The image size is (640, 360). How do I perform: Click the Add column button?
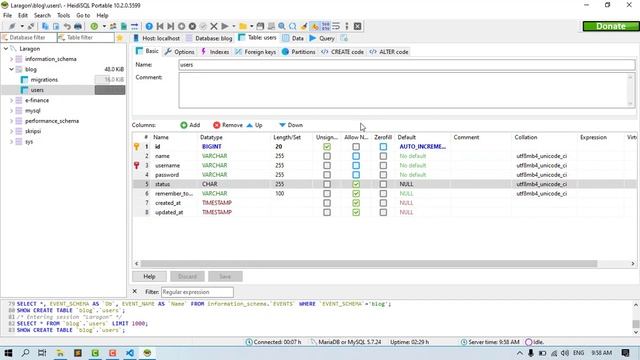(x=190, y=125)
